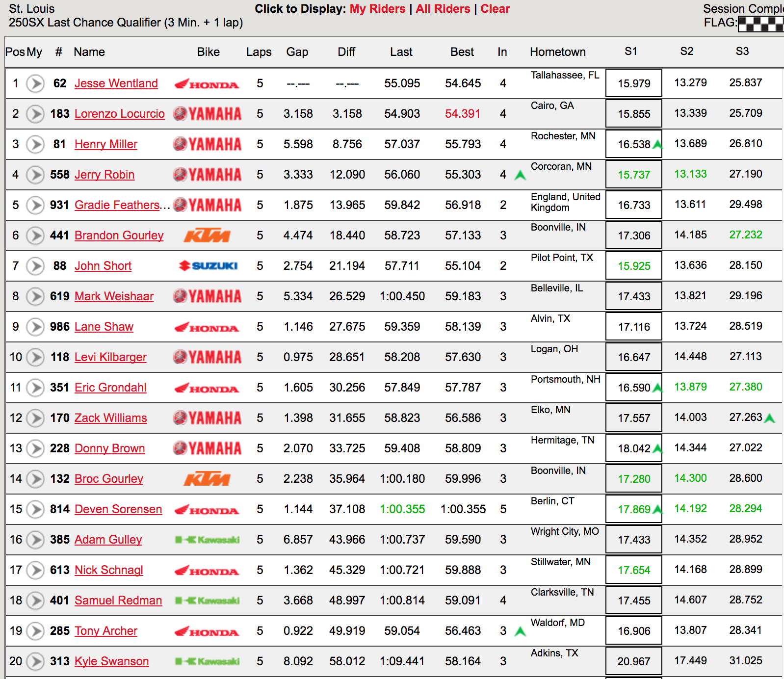Click the Best column header

coord(462,52)
